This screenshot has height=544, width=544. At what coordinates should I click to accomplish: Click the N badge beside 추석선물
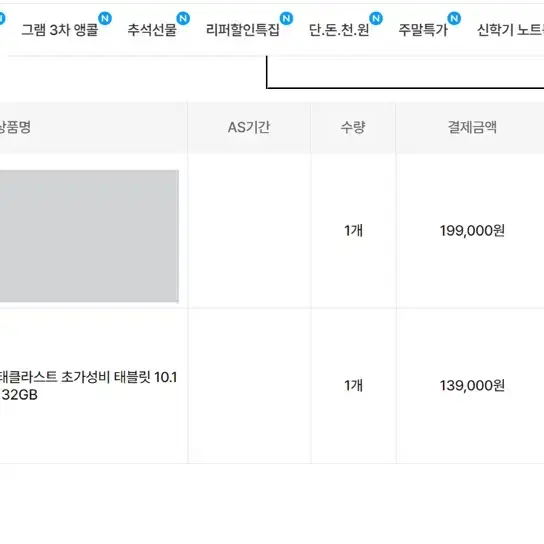(183, 18)
